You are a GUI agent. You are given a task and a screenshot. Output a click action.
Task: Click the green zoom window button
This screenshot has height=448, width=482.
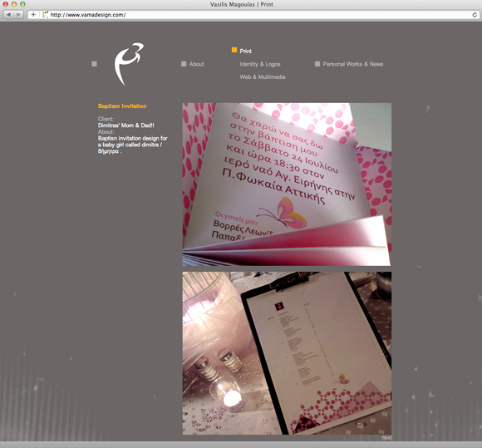coord(22,4)
